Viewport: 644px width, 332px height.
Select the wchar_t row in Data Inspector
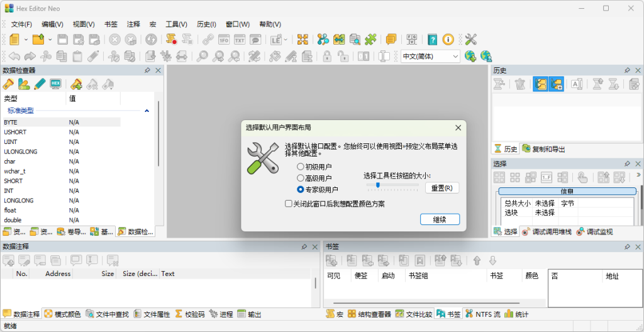click(62, 171)
